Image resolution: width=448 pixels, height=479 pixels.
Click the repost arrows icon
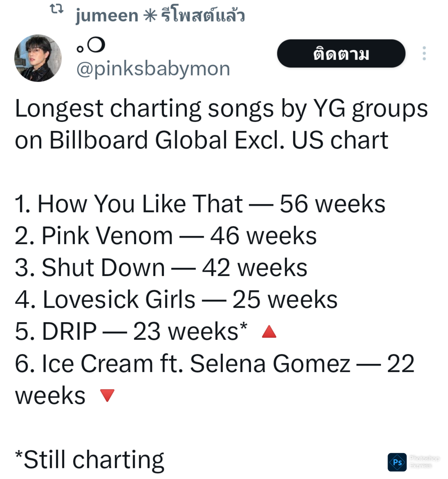(57, 9)
